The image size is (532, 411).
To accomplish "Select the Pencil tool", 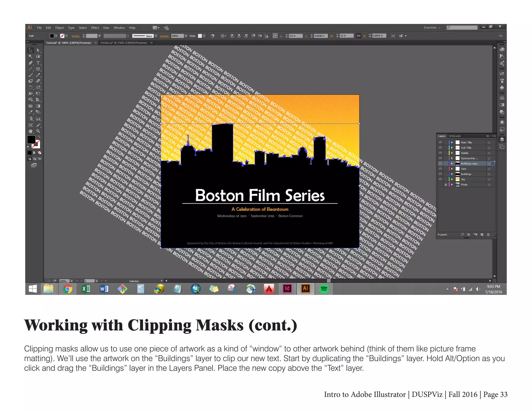I will 38,75.
